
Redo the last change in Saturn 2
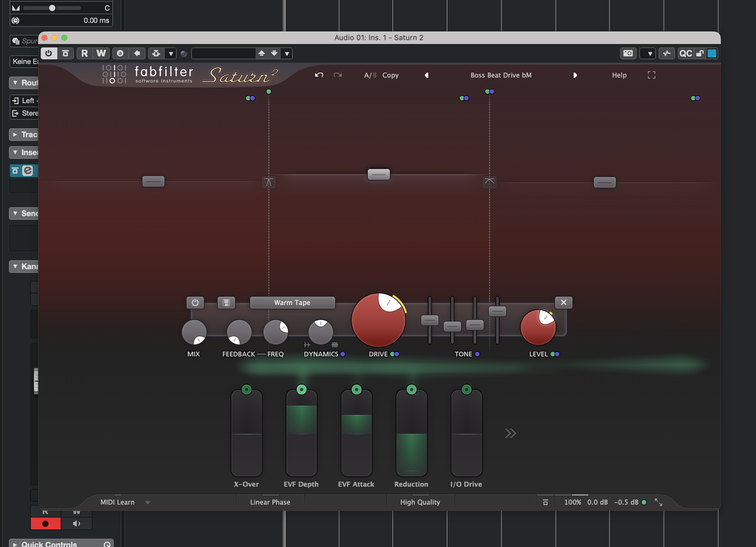[x=338, y=75]
